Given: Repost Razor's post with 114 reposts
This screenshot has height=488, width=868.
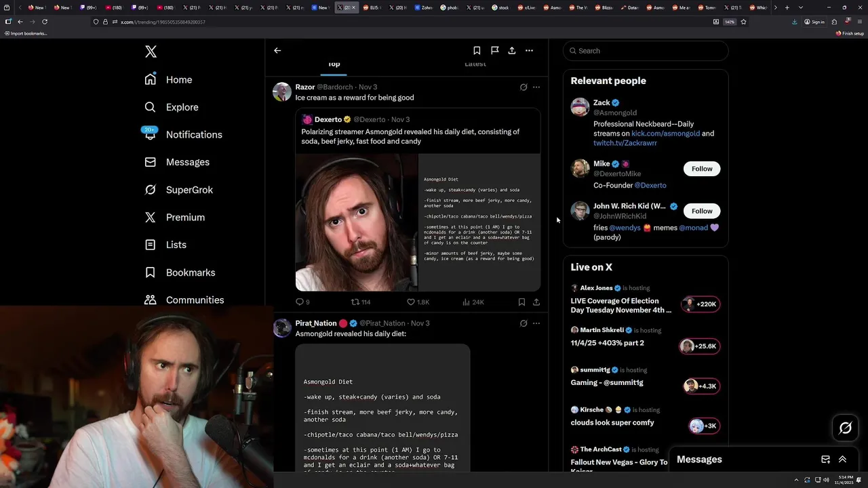Looking at the screenshot, I should (361, 302).
